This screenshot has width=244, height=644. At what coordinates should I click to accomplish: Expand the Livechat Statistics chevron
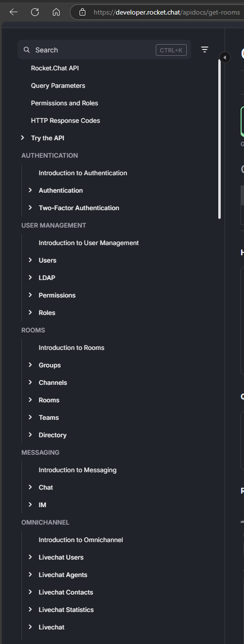tap(31, 610)
